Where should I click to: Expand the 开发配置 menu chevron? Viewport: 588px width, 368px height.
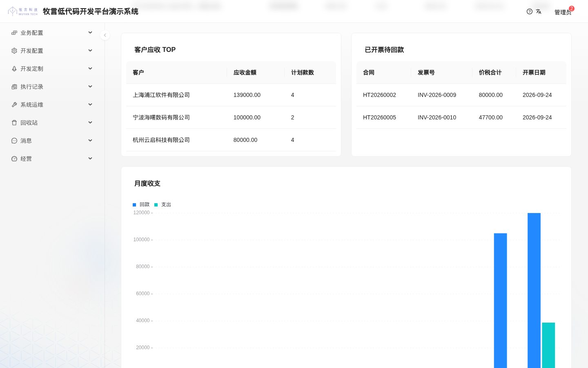[x=90, y=51]
